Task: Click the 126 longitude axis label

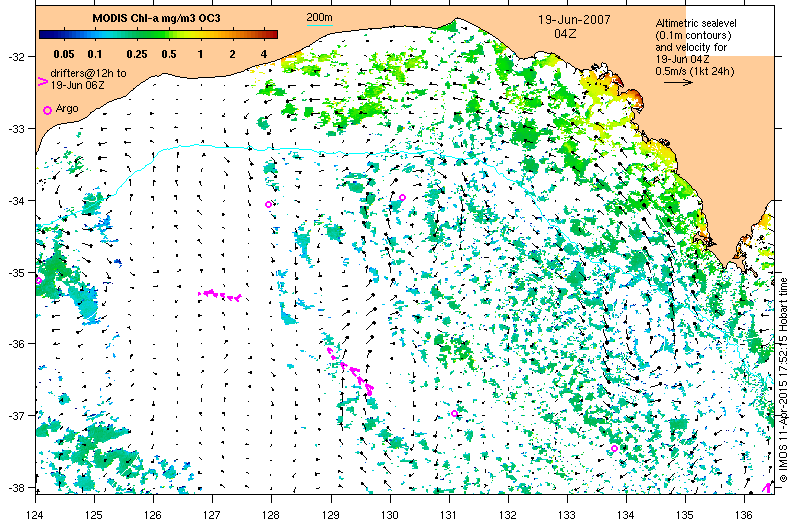Action: (x=153, y=513)
